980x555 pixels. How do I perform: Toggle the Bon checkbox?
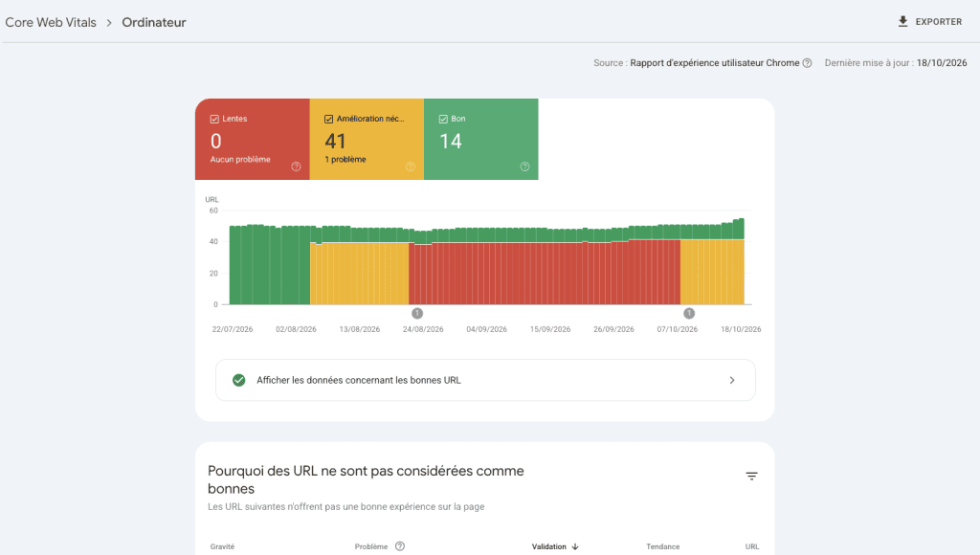[x=443, y=119]
